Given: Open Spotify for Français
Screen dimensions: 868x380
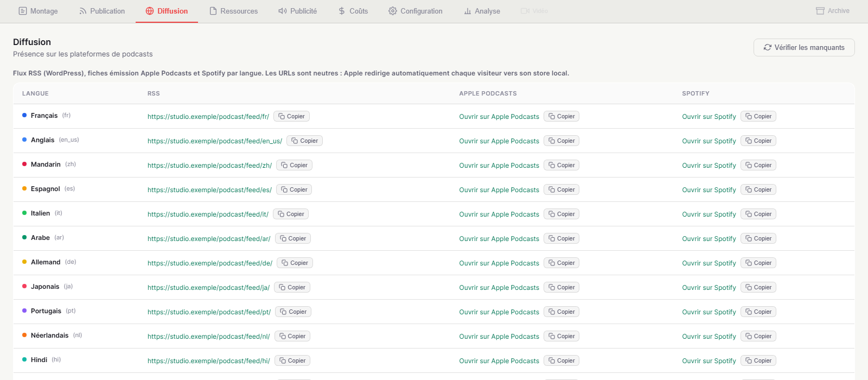Looking at the screenshot, I should [709, 117].
